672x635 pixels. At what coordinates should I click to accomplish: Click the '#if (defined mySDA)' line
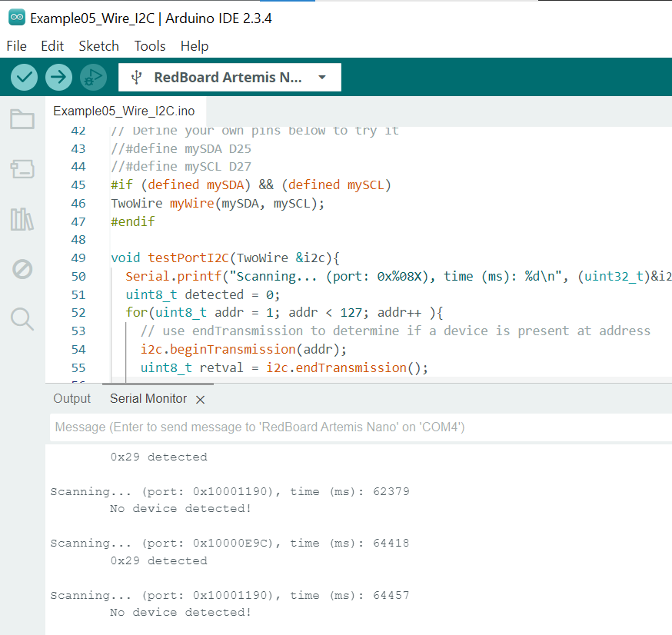(251, 185)
